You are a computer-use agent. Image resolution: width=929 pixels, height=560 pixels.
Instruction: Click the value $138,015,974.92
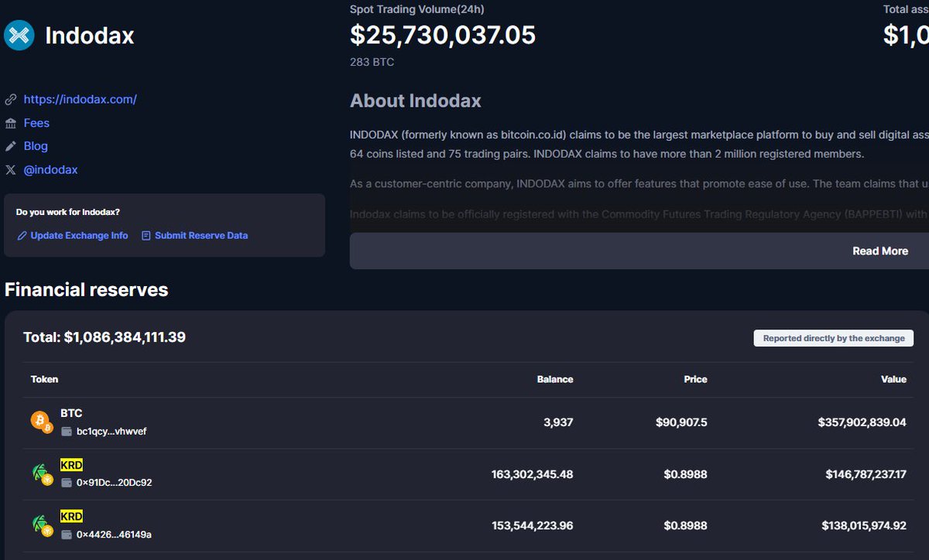(x=864, y=525)
